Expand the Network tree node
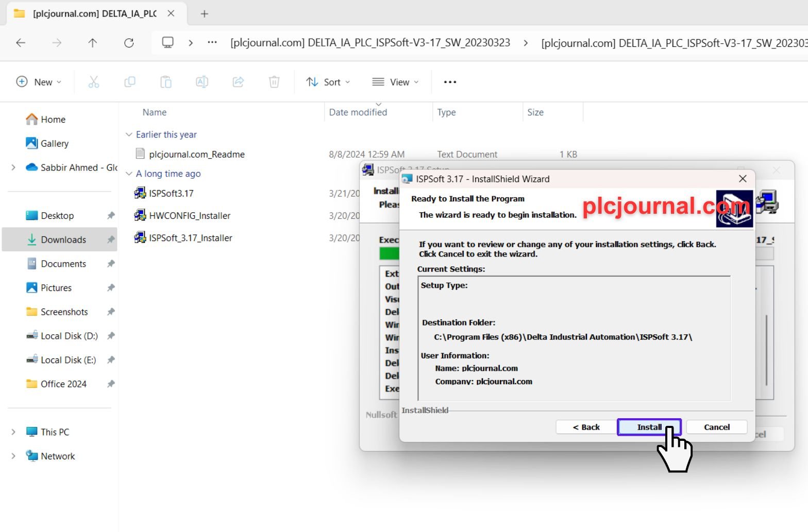This screenshot has width=808, height=532. coord(13,456)
